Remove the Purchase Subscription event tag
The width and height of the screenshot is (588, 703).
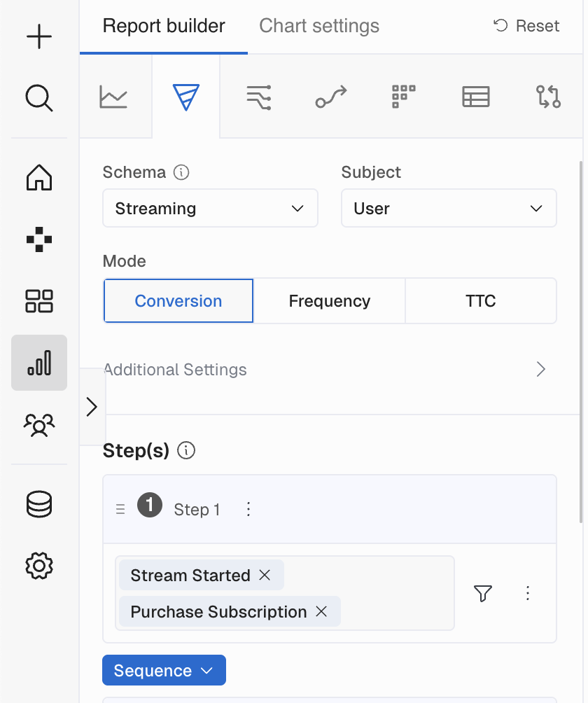point(321,611)
